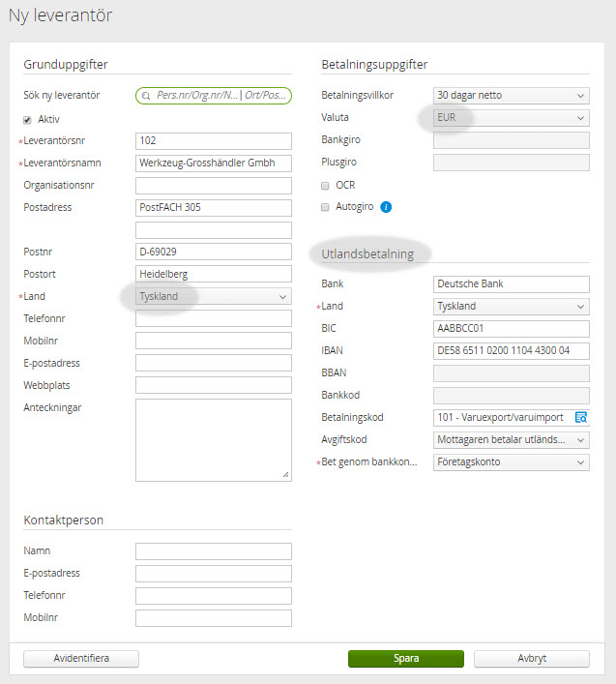This screenshot has height=684, width=616.
Task: Click the Autogiro info icon
Action: click(386, 207)
